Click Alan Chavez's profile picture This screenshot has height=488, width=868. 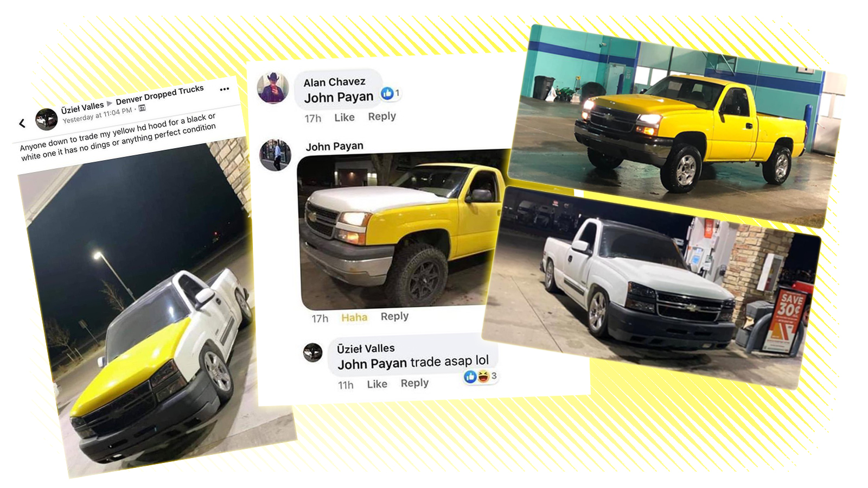tap(273, 87)
